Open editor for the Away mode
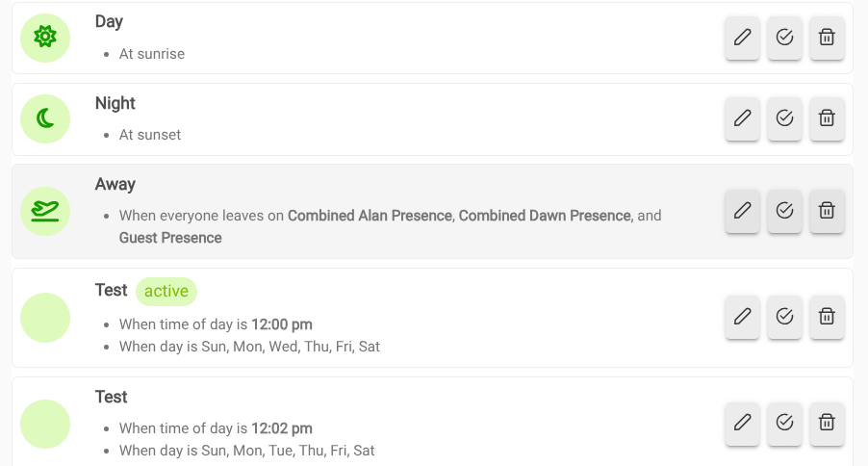Viewport: 868px width, 466px height. click(742, 211)
